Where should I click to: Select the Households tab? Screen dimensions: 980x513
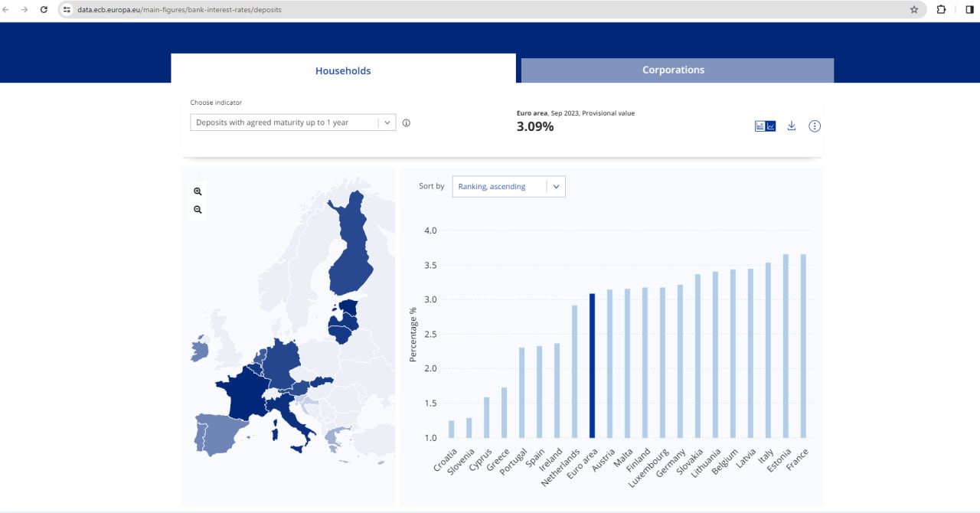[343, 70]
